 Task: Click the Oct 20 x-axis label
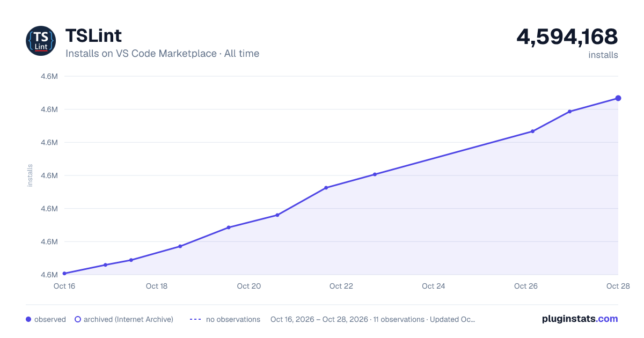(x=249, y=286)
